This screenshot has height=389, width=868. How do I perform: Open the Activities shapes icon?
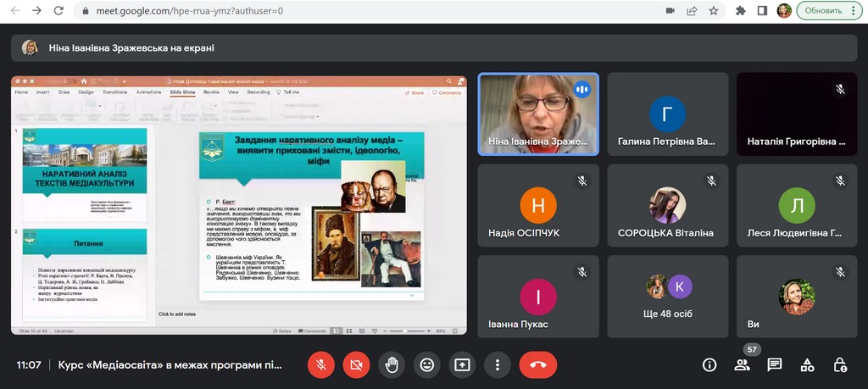(x=807, y=364)
